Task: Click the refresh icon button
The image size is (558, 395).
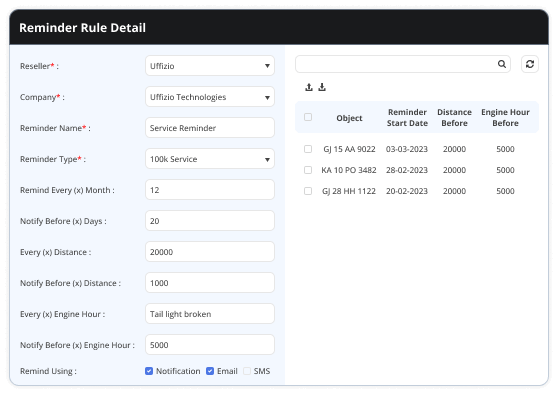Action: [x=530, y=64]
